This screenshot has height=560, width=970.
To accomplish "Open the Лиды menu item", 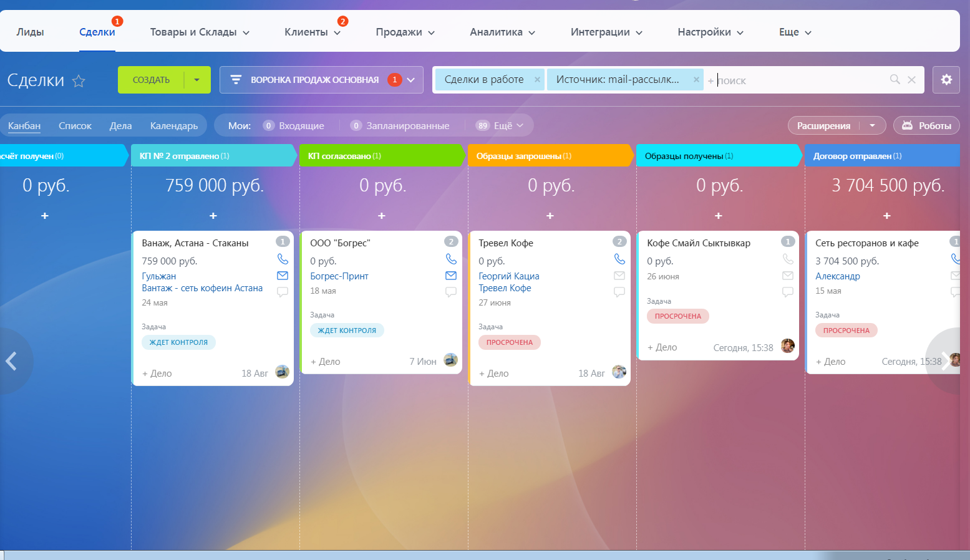I will 30,32.
